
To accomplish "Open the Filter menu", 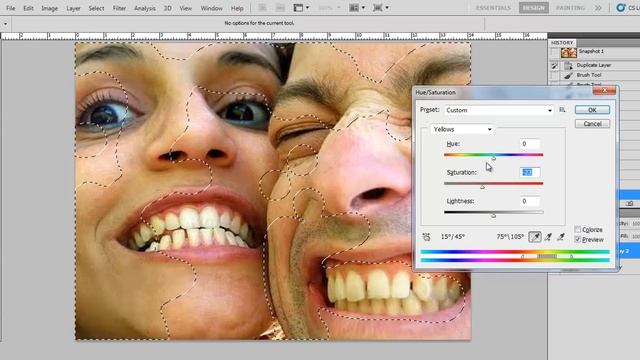I will click(x=119, y=8).
